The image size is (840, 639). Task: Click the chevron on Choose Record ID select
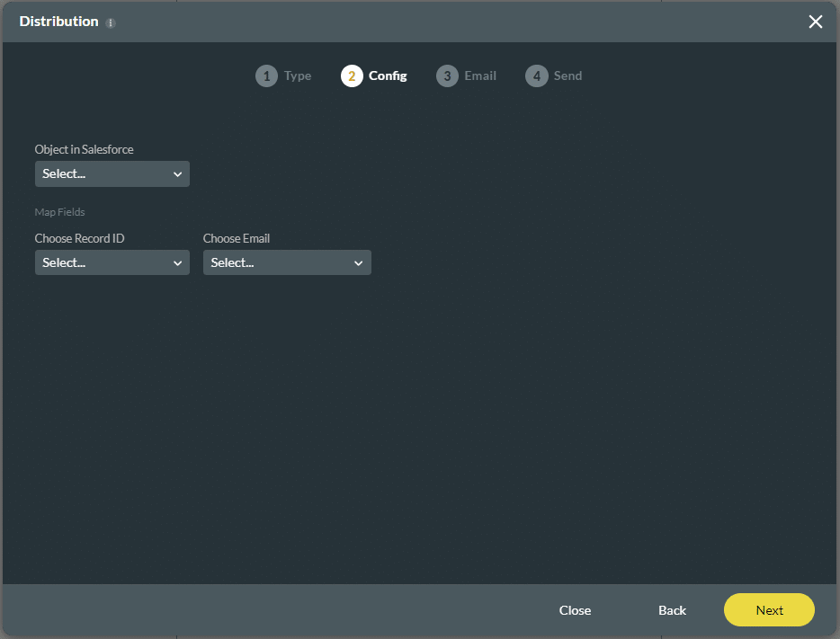coord(178,262)
